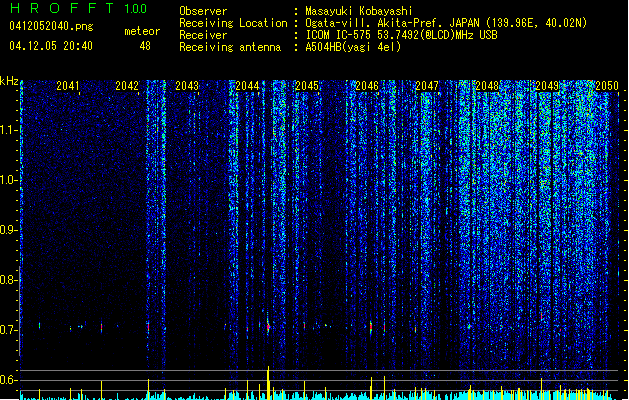629x400 pixels.
Task: Click the 2041 time marker
Action: coord(68,86)
